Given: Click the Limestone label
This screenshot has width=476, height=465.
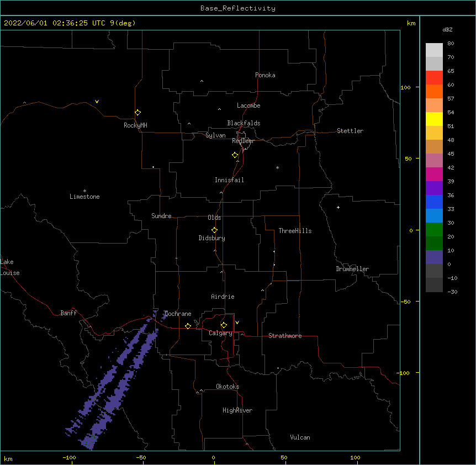Looking at the screenshot, I should (84, 197).
